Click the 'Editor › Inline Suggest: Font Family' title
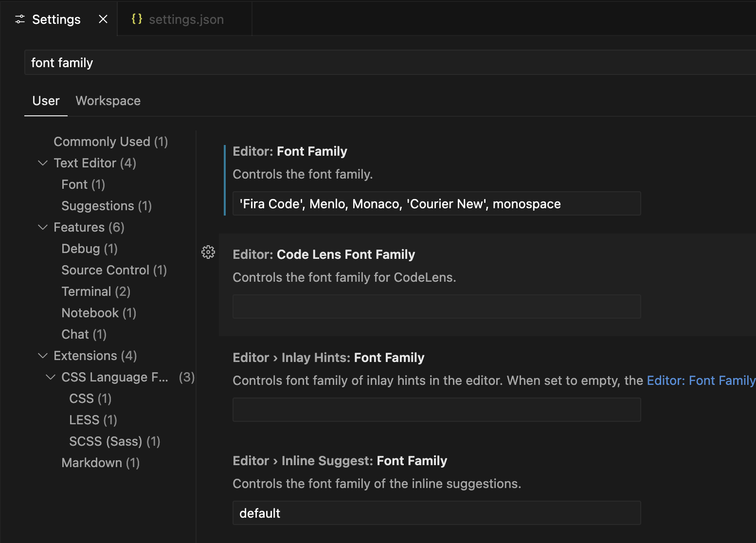756x543 pixels. pos(340,461)
